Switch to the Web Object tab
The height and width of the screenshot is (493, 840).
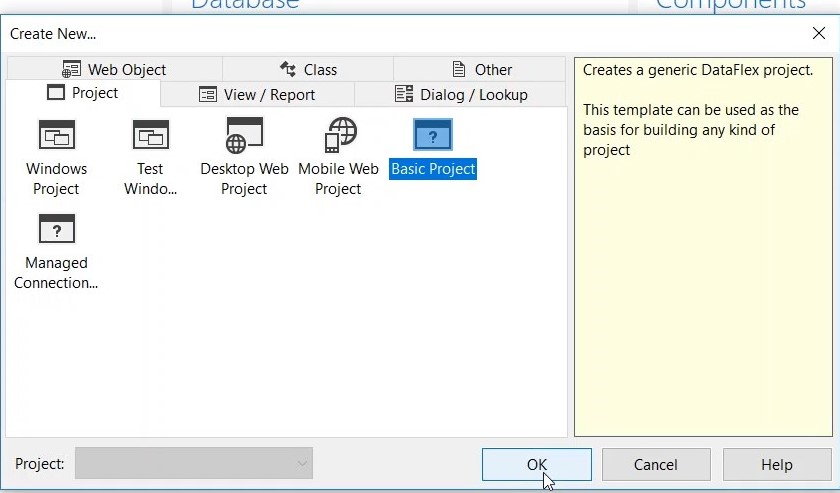point(114,69)
